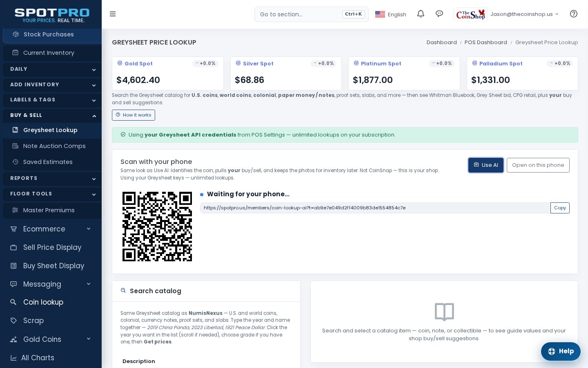Click the Go to section search field
Screen dimensions: 588x368
point(312,14)
